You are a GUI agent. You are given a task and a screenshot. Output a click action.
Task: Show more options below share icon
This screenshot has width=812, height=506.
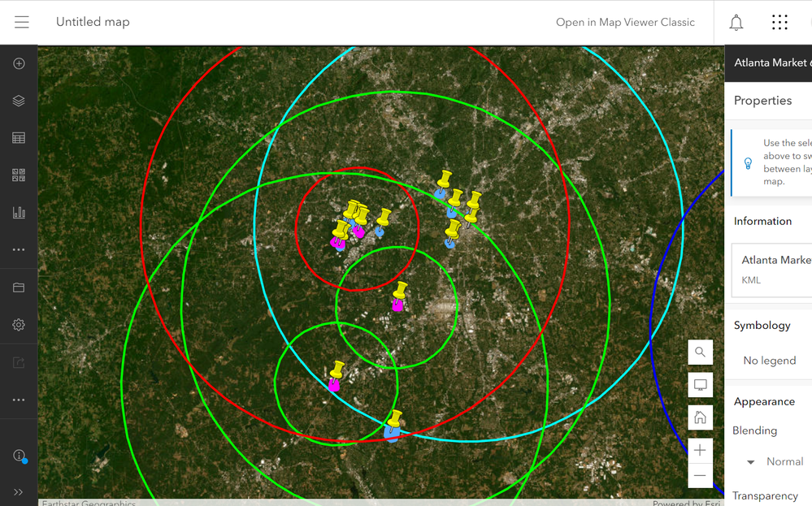pos(19,400)
